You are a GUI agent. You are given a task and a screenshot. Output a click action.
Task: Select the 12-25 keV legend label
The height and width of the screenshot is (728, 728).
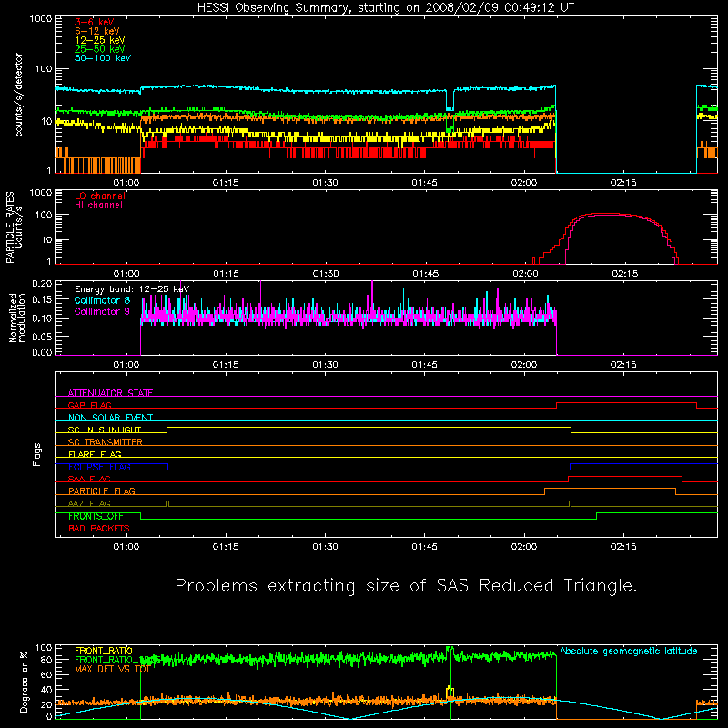(100, 40)
